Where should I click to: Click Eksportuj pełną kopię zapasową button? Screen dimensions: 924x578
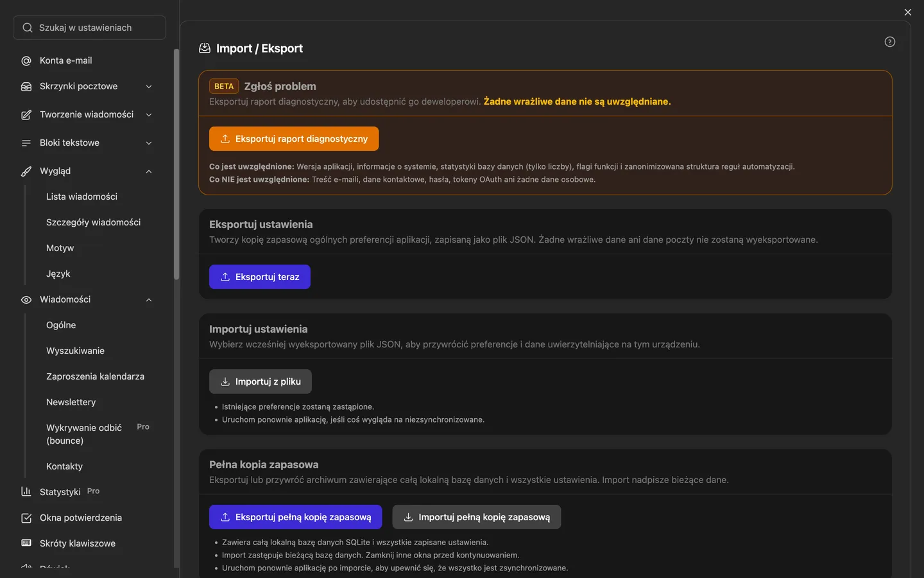pos(295,517)
